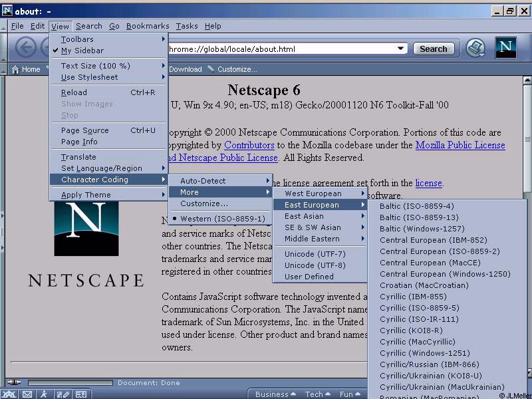
Task: Open the Edit menu
Action: [x=37, y=26]
